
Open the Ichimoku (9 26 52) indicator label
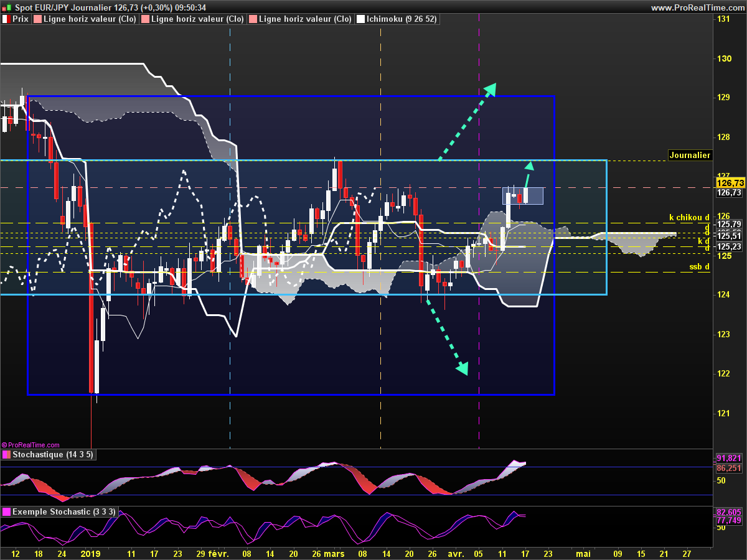pyautogui.click(x=402, y=19)
